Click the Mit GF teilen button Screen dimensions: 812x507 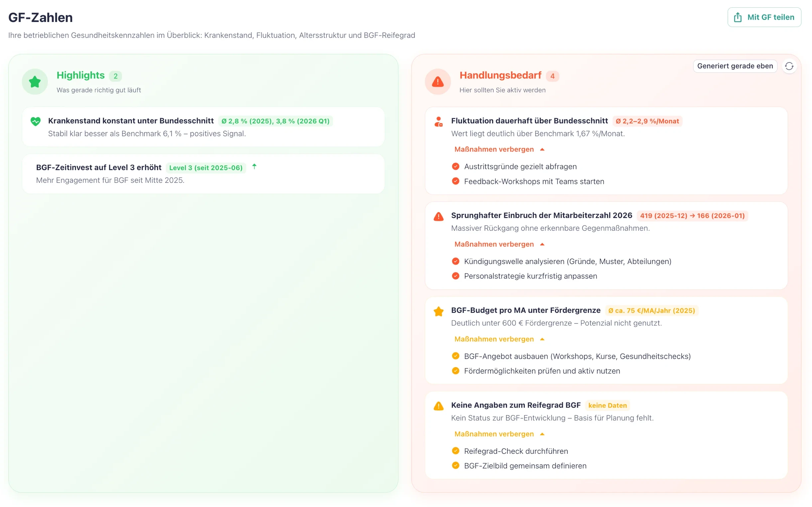764,17
